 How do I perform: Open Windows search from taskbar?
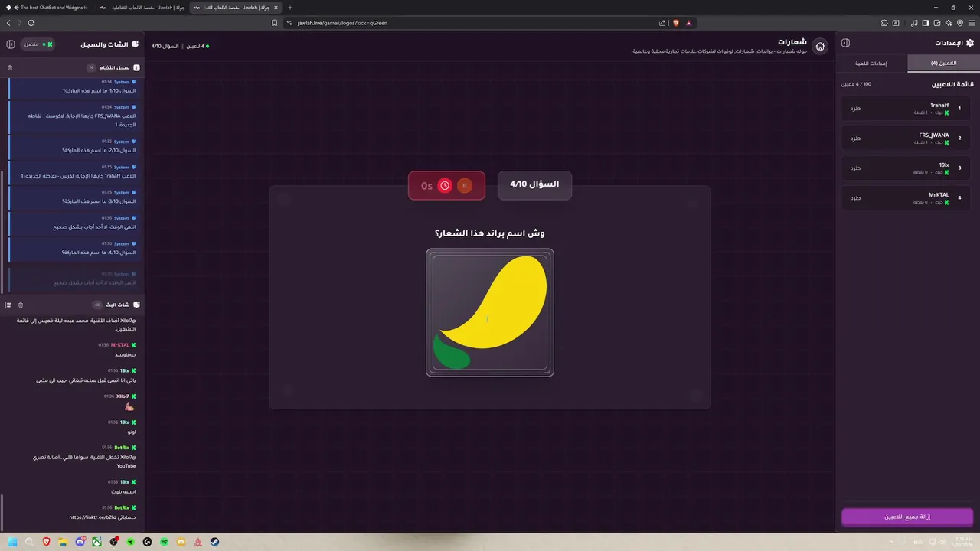tap(29, 542)
